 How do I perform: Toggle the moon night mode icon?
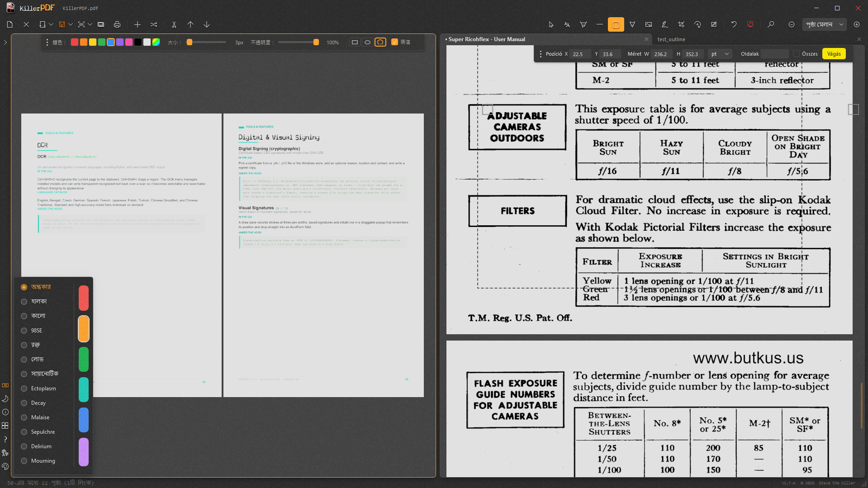[x=5, y=398]
